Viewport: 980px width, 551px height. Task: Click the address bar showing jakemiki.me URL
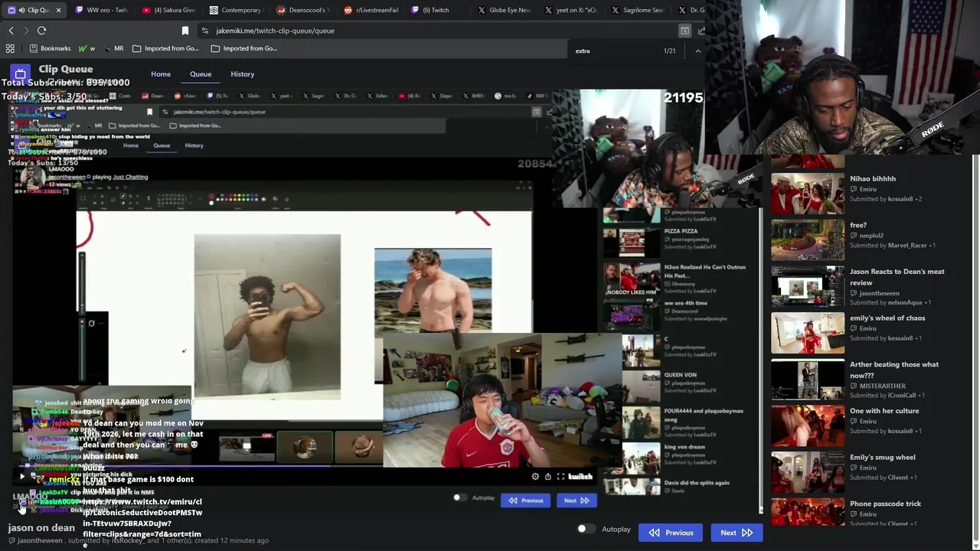click(x=436, y=31)
